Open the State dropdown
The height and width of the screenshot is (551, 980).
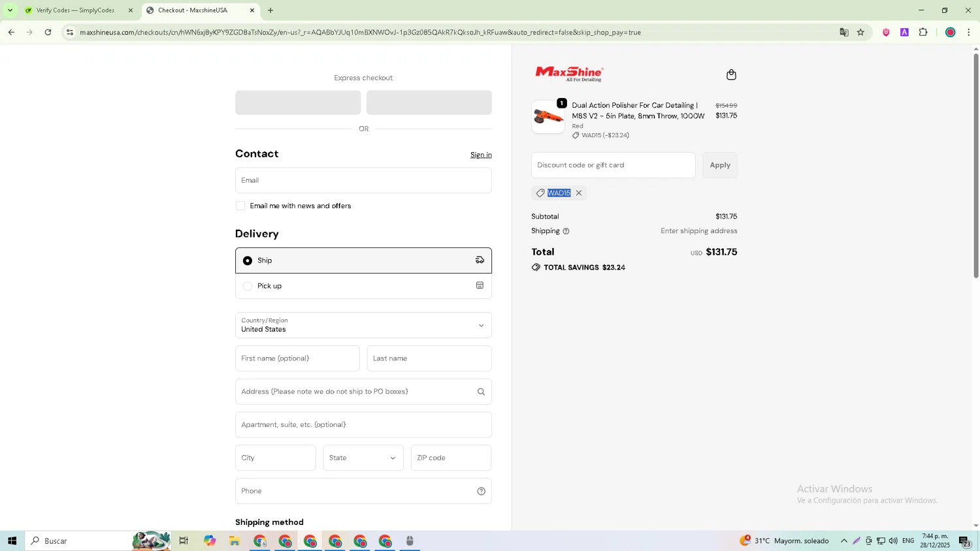(x=363, y=458)
